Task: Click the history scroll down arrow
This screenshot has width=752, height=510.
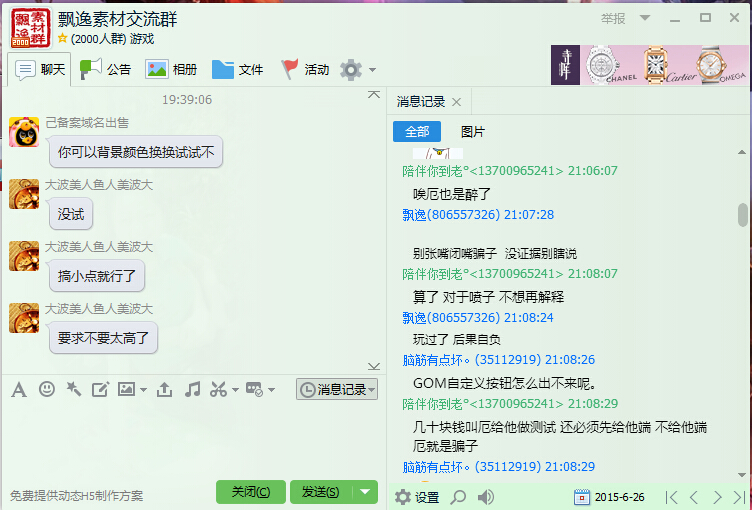Action: click(x=742, y=475)
